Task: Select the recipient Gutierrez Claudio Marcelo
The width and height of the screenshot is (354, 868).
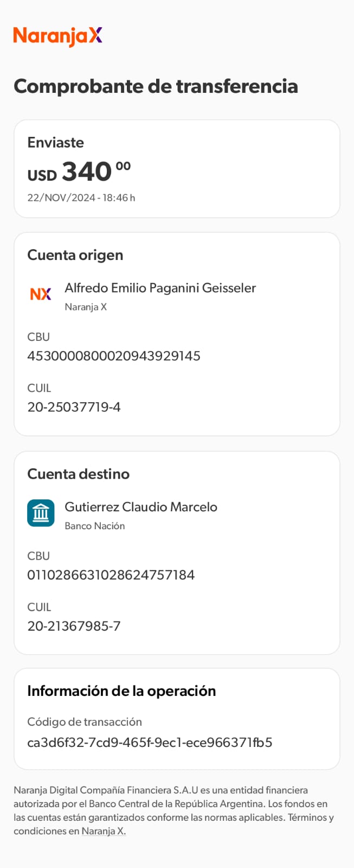Action: [141, 507]
